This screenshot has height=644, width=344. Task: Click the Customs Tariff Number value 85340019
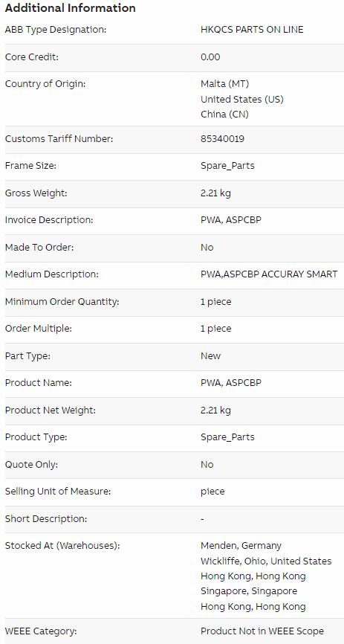click(x=222, y=139)
